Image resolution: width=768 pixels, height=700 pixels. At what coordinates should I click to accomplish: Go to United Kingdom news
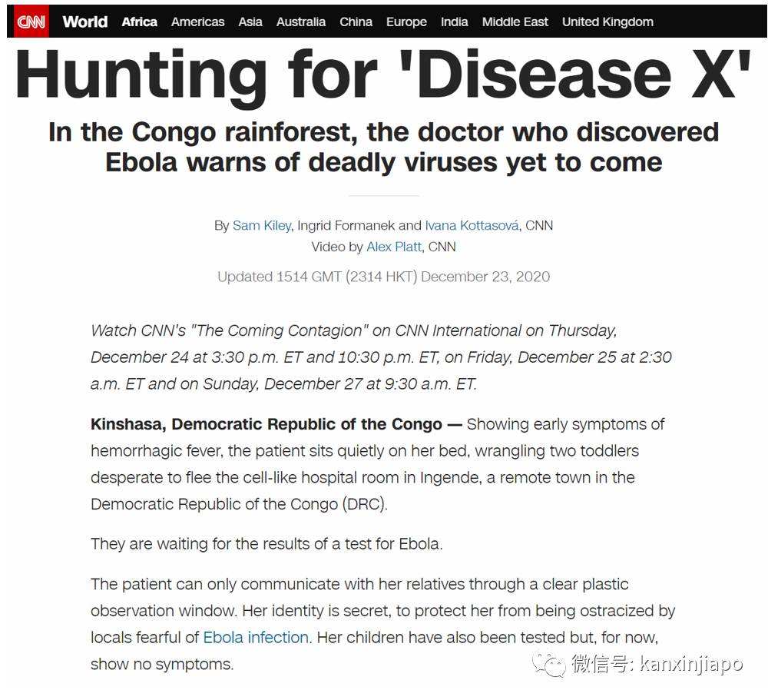coord(607,22)
